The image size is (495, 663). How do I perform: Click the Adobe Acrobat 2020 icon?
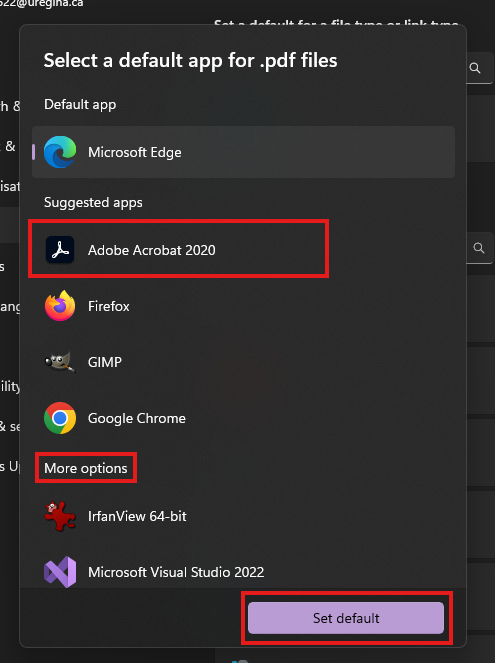60,250
